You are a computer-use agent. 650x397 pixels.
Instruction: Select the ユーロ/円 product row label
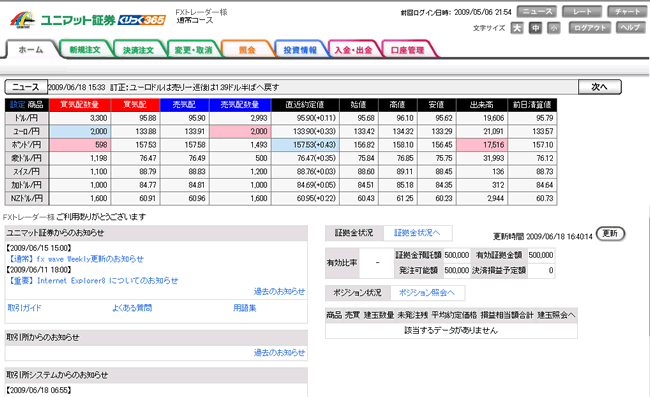27,131
